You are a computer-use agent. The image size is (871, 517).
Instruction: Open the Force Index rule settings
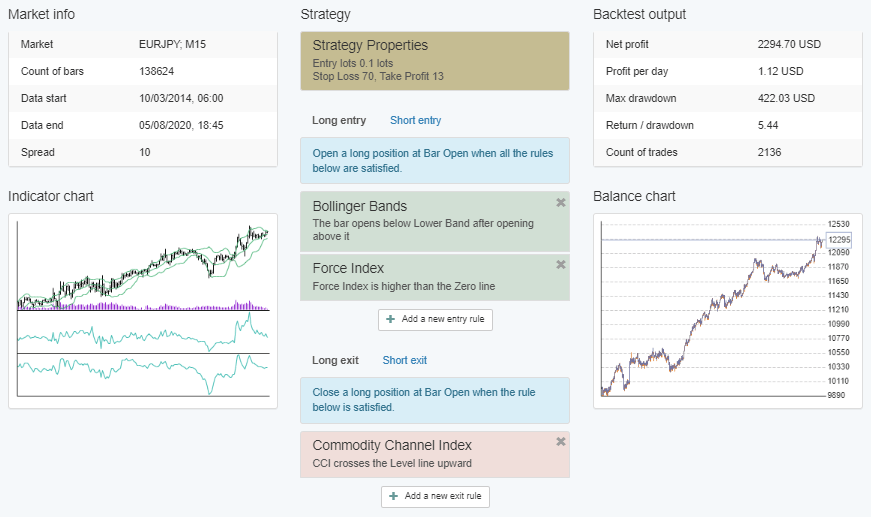click(425, 277)
